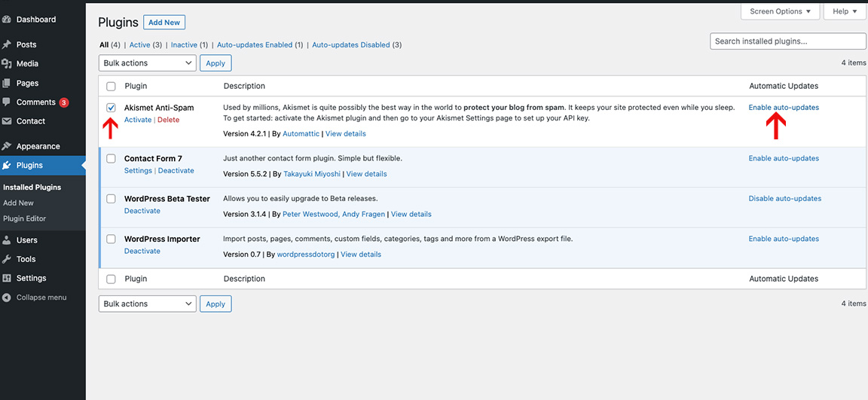The height and width of the screenshot is (400, 868).
Task: Open Plugin Editor submenu item
Action: point(24,218)
